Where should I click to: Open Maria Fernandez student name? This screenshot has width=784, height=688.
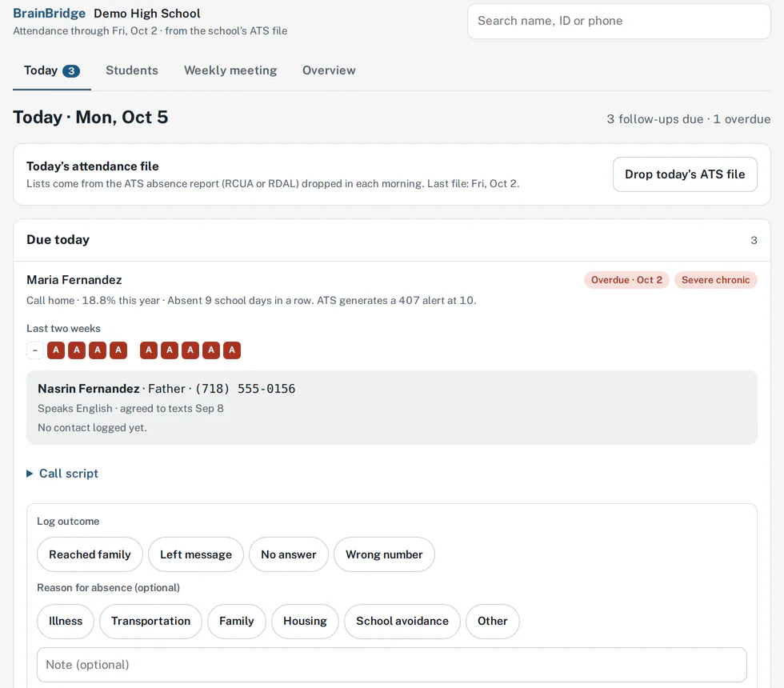pyautogui.click(x=74, y=280)
